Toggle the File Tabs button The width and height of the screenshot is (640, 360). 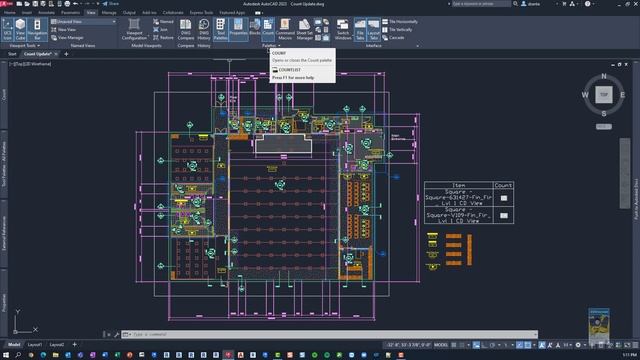360,29
